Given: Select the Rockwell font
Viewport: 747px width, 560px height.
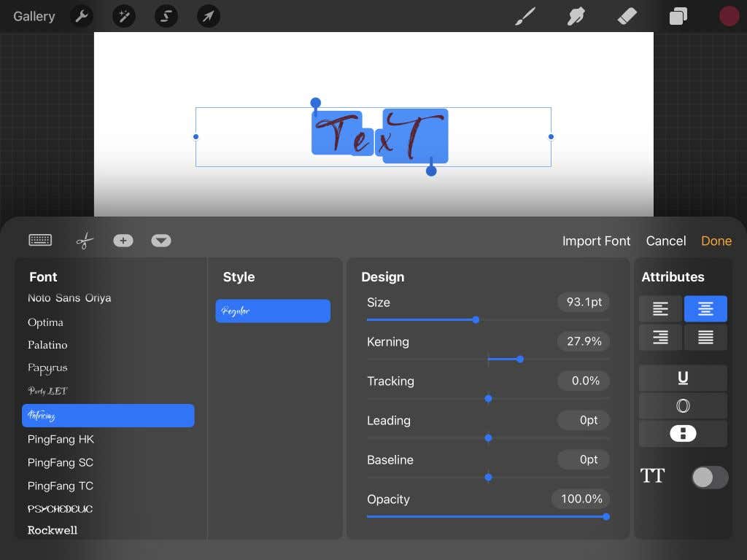Looking at the screenshot, I should (x=53, y=530).
